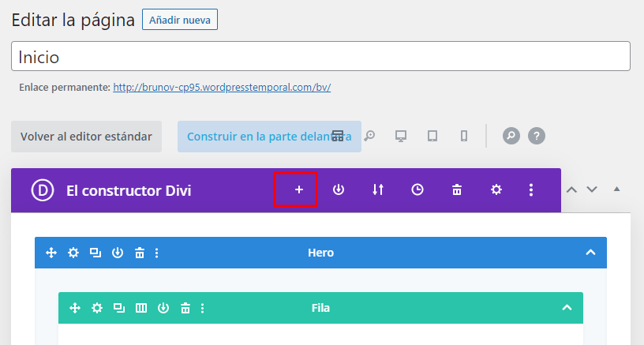The height and width of the screenshot is (345, 644).
Task: Collapse the Hero section chevron
Action: point(590,252)
